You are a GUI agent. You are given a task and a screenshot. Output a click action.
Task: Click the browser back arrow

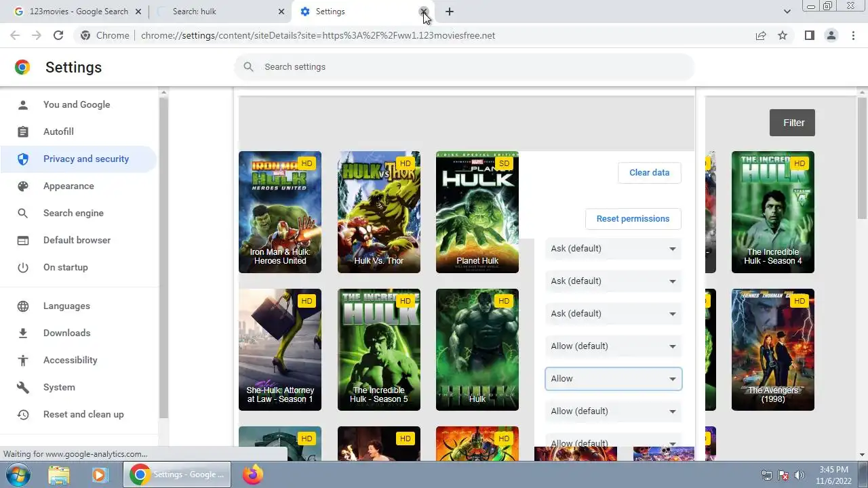click(x=15, y=35)
